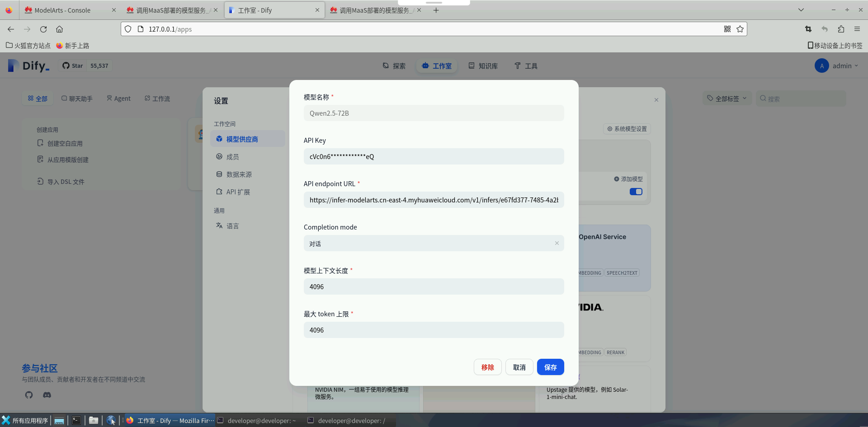The image size is (868, 427).
Task: Select Model Provider (模型供应商) in settings
Action: (x=248, y=139)
